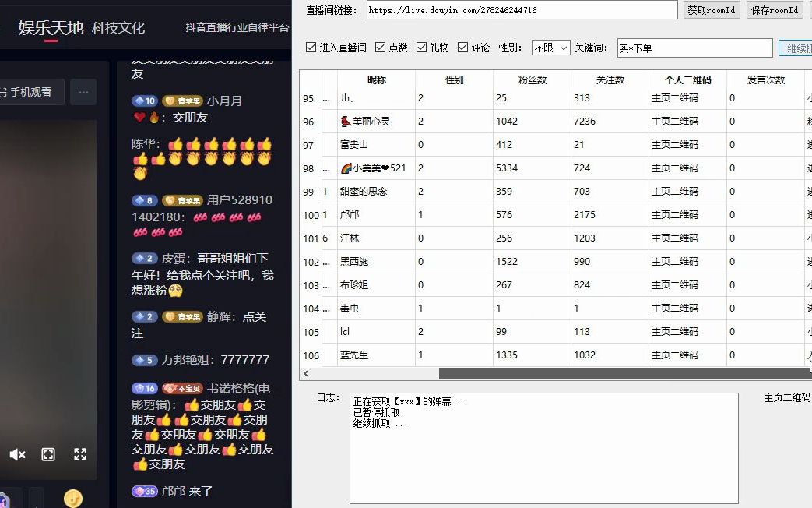The width and height of the screenshot is (812, 508).
Task: Unmute the live stream audio
Action: pos(18,454)
